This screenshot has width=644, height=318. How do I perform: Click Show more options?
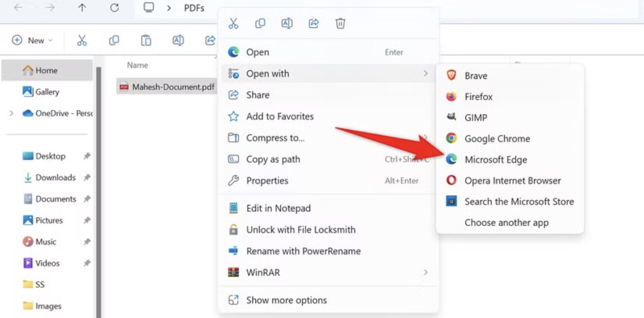pyautogui.click(x=328, y=300)
